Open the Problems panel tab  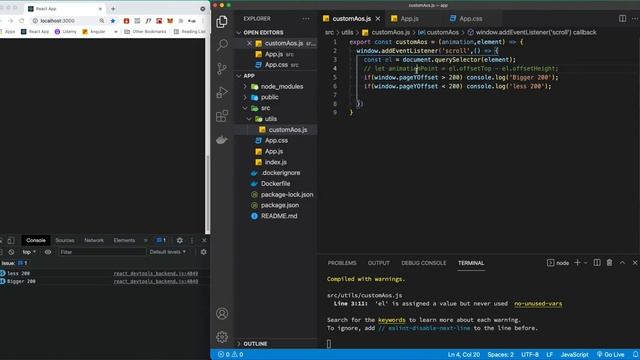click(x=342, y=263)
